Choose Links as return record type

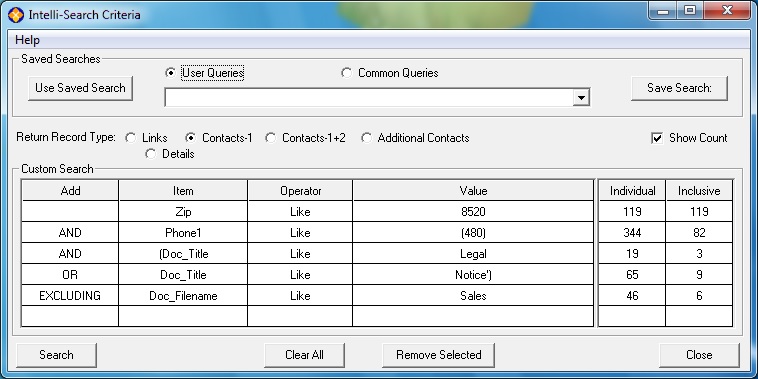pyautogui.click(x=131, y=138)
